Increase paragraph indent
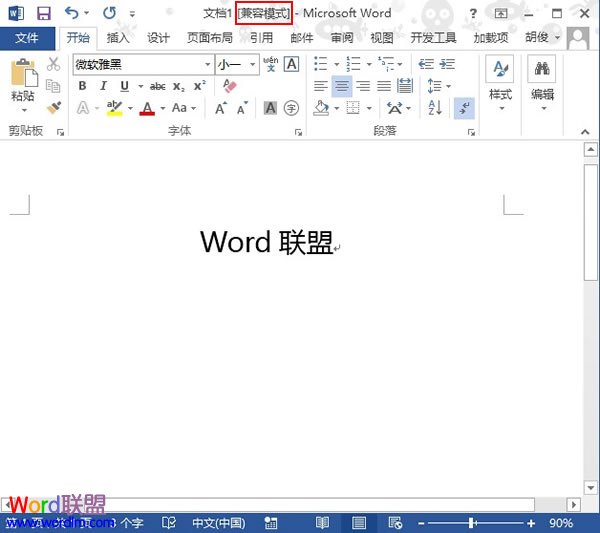 pyautogui.click(x=447, y=64)
